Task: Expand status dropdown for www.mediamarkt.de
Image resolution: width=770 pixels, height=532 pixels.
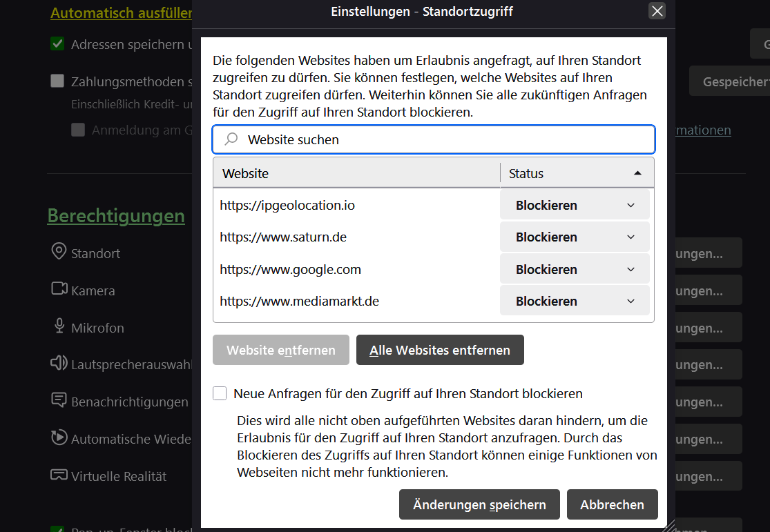Action: (575, 301)
